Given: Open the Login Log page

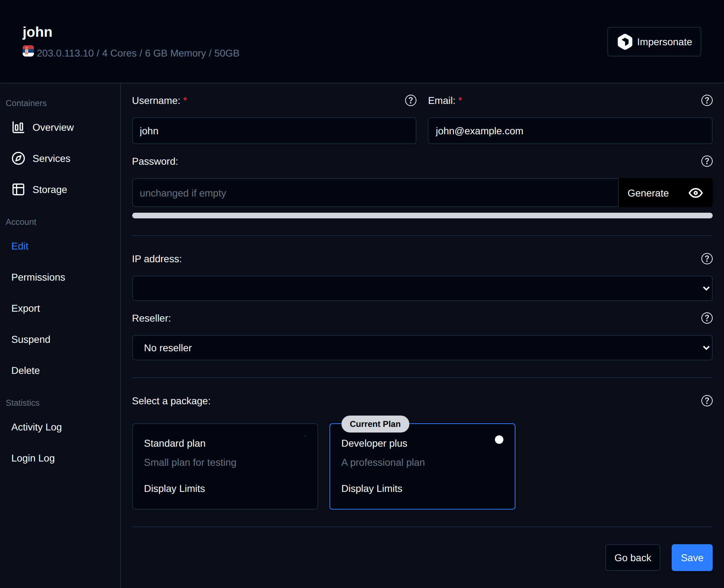Looking at the screenshot, I should pos(33,458).
